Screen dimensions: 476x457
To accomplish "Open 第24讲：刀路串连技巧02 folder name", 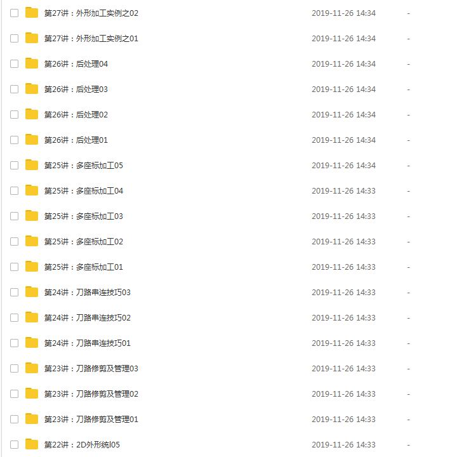I will pos(88,317).
